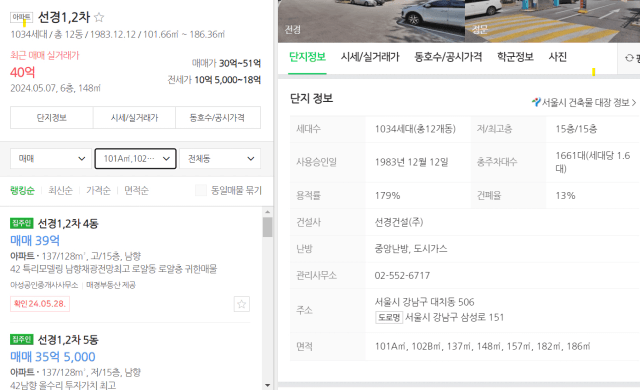
Task: Open the 101A㎡,102 area dropdown
Action: point(136,159)
